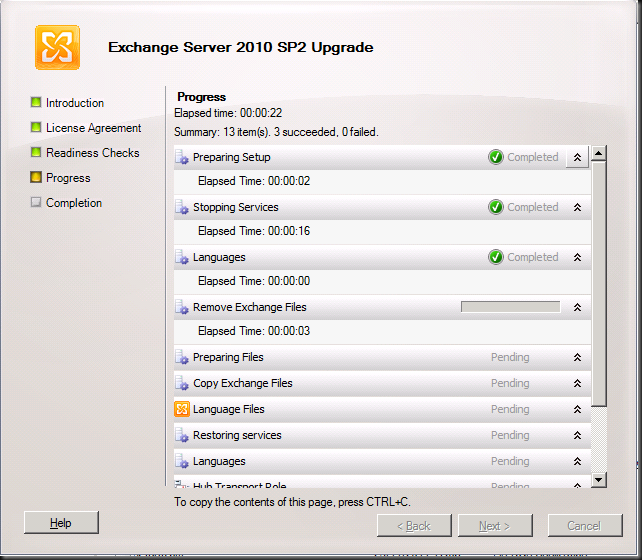This screenshot has height=560, width=642.
Task: Click the CTRL+C copy hint text
Action: click(292, 502)
